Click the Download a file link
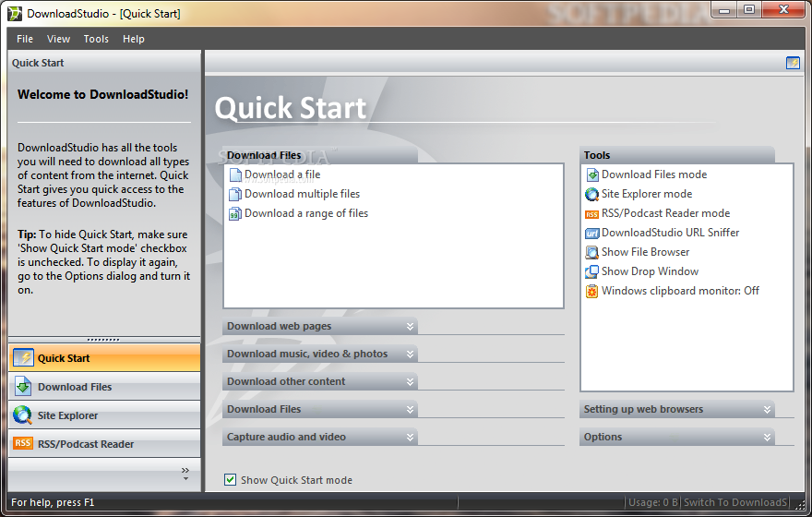The image size is (812, 517). (x=282, y=174)
